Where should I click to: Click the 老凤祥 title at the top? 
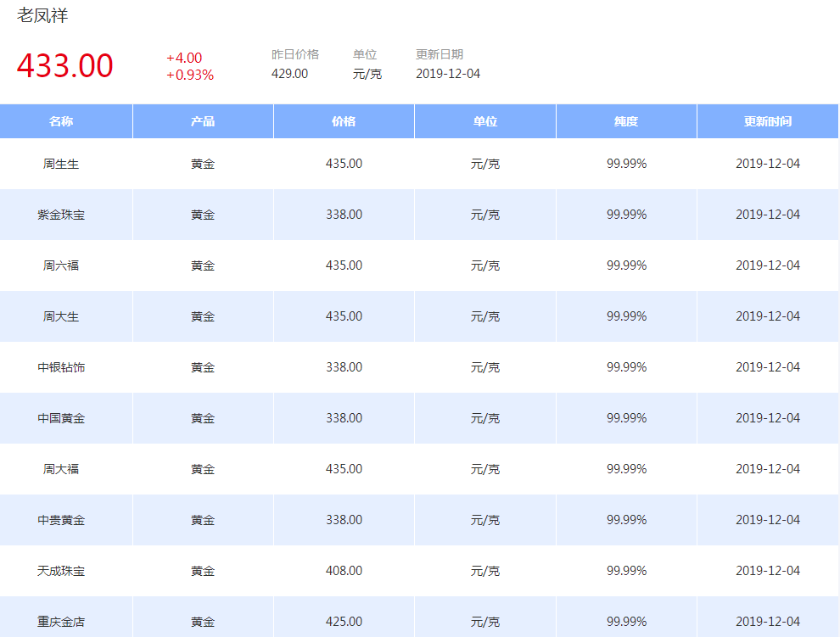tap(42, 15)
